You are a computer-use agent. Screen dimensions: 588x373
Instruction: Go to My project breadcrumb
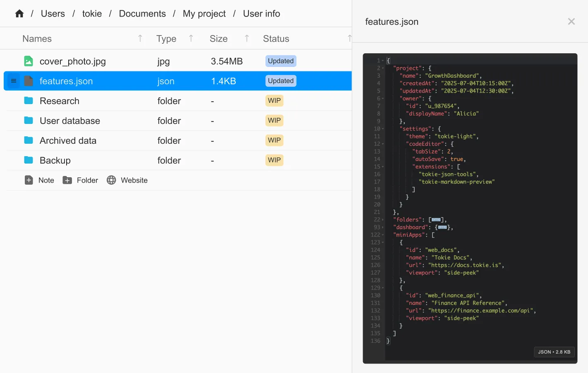coord(204,14)
